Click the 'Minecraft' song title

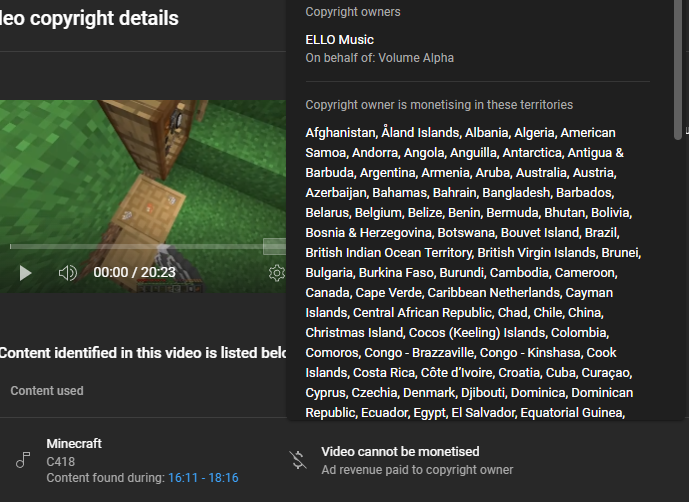[x=74, y=444]
